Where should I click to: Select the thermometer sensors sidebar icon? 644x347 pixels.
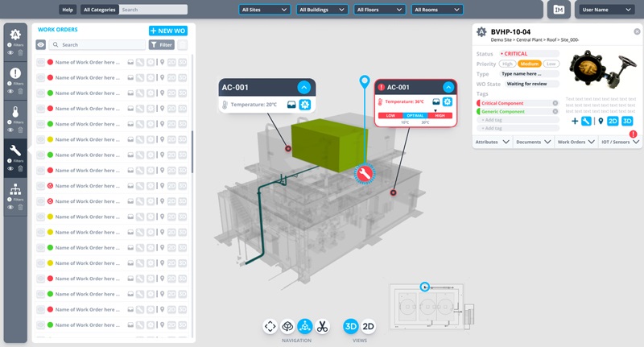[15, 111]
